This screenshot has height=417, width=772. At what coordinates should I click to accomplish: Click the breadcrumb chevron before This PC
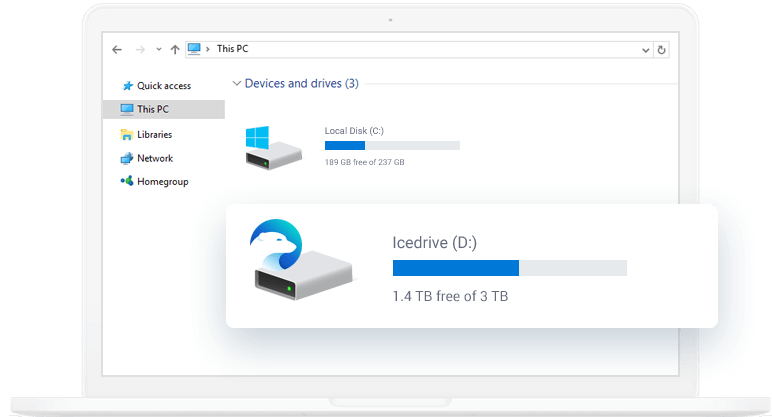click(207, 49)
